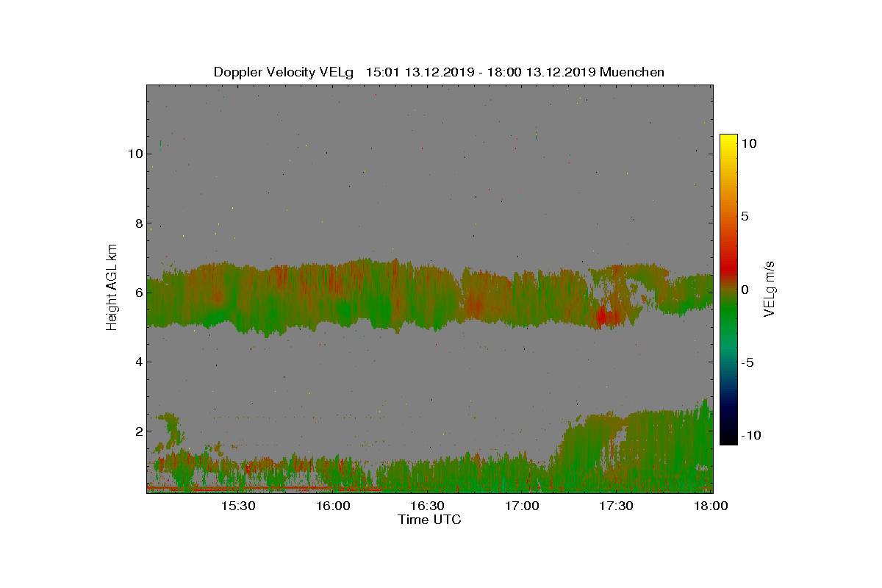Click the 16:30 time tick label

[x=428, y=506]
